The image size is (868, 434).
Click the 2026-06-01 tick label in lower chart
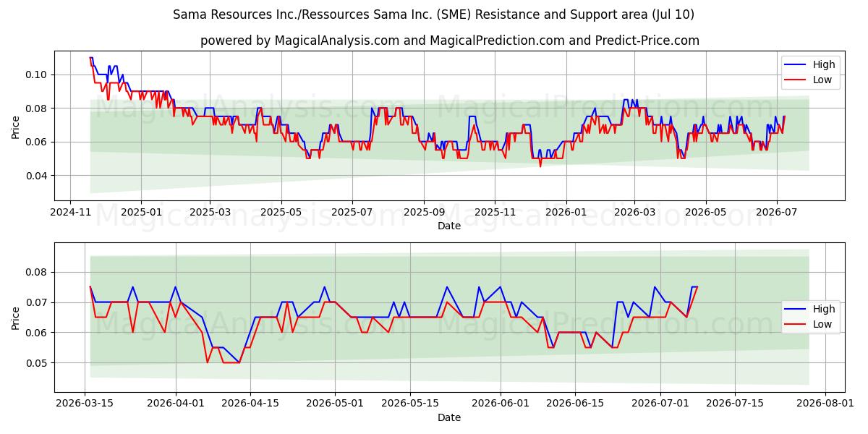pos(501,403)
